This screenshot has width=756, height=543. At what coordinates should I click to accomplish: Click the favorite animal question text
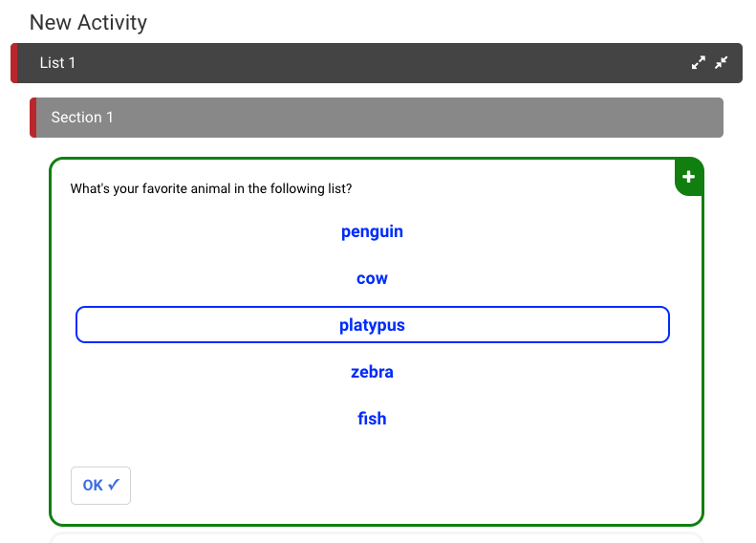click(x=211, y=189)
